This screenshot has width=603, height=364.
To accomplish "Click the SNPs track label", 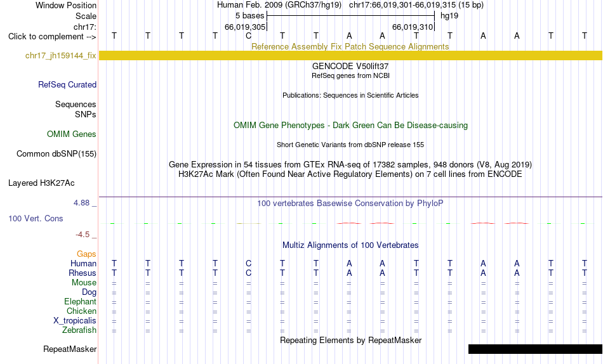I will 86,115.
